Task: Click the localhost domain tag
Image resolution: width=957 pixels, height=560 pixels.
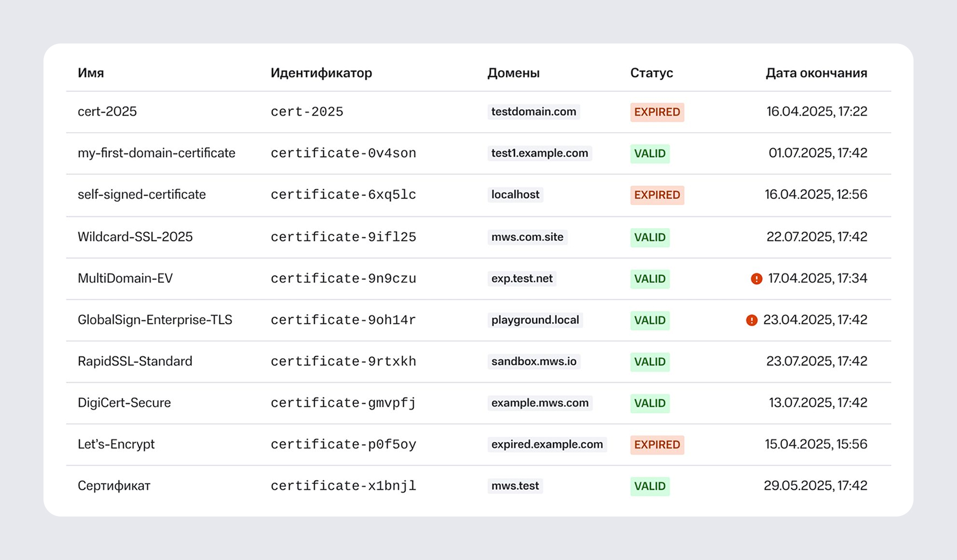Action: pyautogui.click(x=515, y=195)
